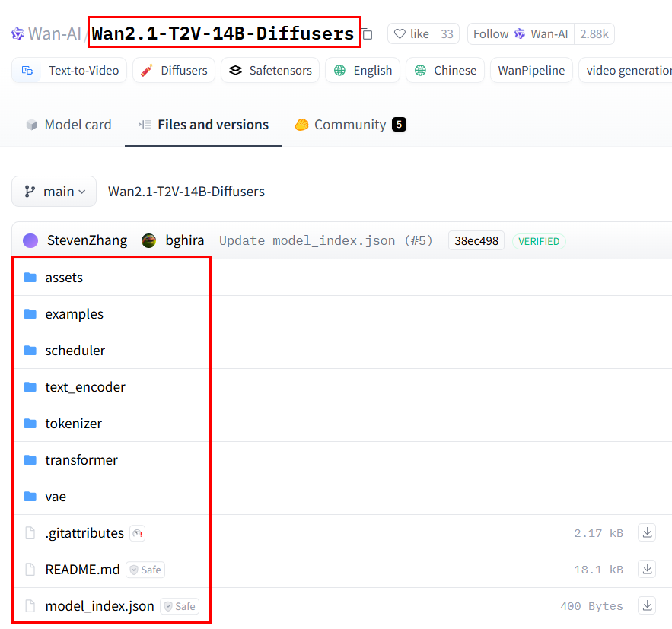Open the like count 33

pos(447,33)
